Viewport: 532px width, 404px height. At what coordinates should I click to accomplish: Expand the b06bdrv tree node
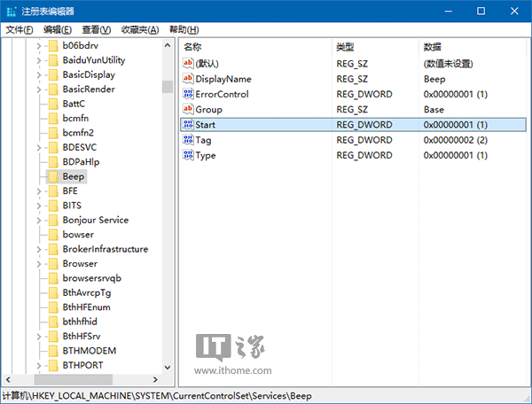click(38, 46)
